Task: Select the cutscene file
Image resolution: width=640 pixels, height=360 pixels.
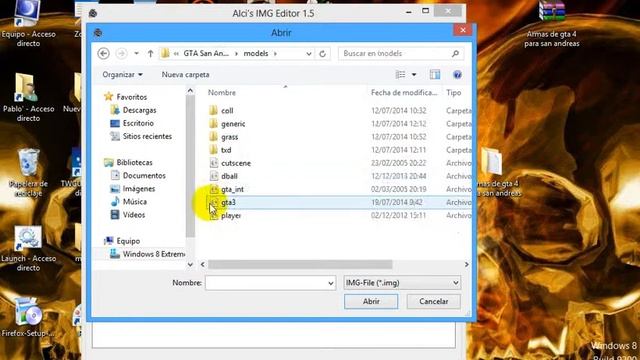Action: click(x=230, y=163)
